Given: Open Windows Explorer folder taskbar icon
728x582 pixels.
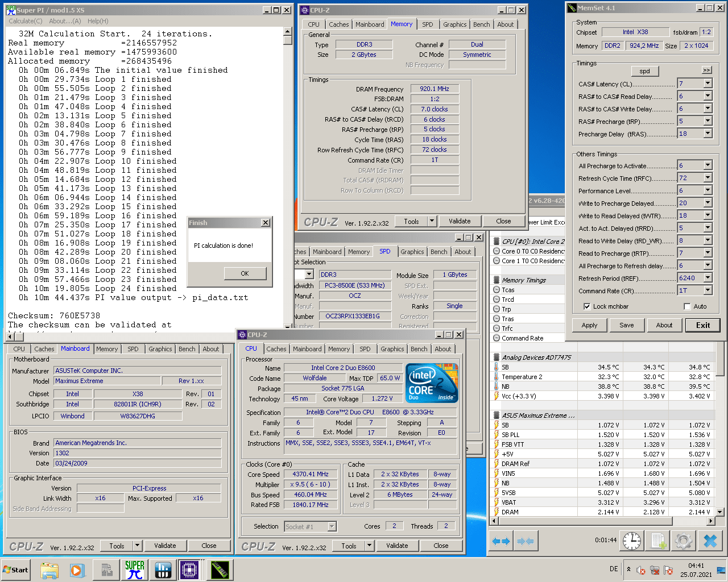Looking at the screenshot, I should click(49, 569).
